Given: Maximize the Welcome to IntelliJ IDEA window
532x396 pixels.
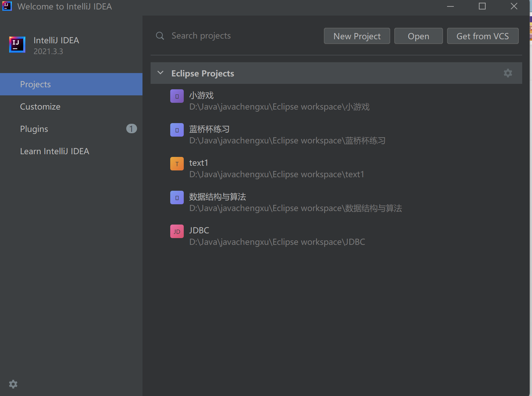Looking at the screenshot, I should click(x=482, y=6).
